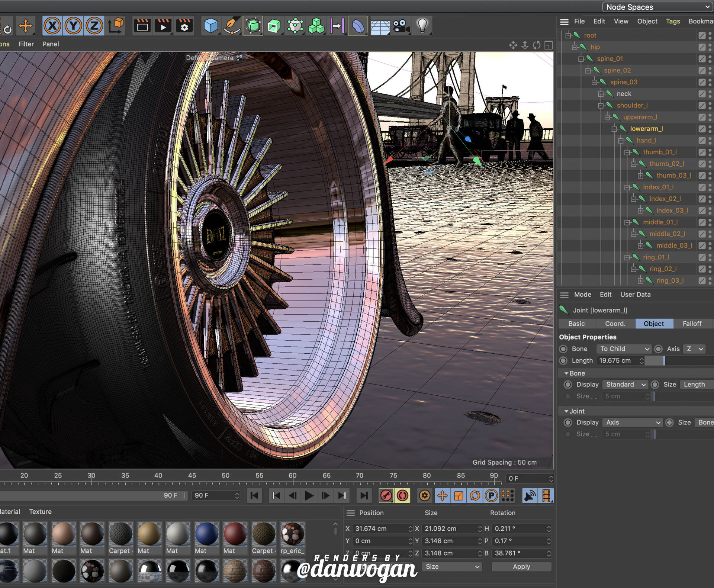Open the Bone To Child dropdown
Screen dimensions: 714x588
(624, 349)
